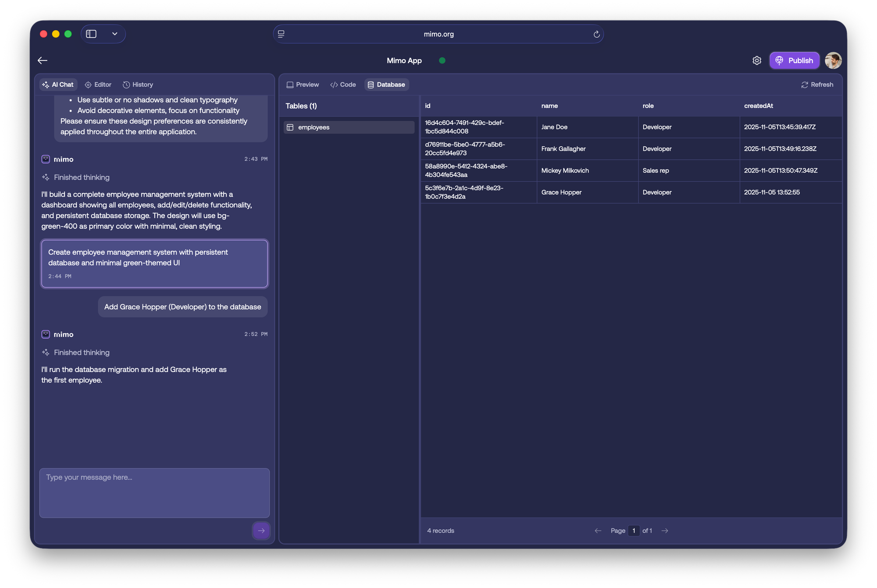This screenshot has width=877, height=588.
Task: Go to next page arrow in pagination
Action: (665, 531)
